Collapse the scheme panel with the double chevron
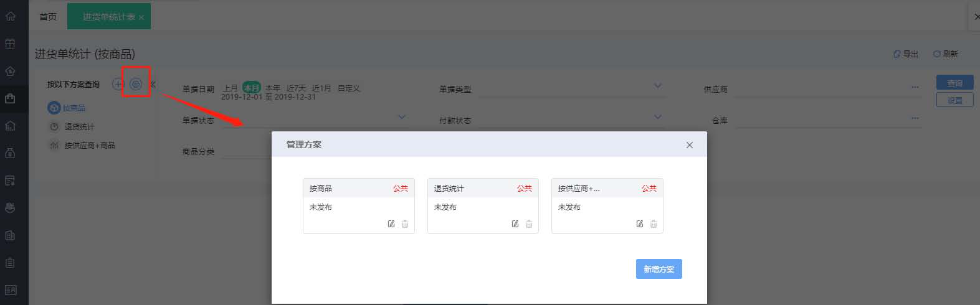Image resolution: width=980 pixels, height=305 pixels. 153,84
